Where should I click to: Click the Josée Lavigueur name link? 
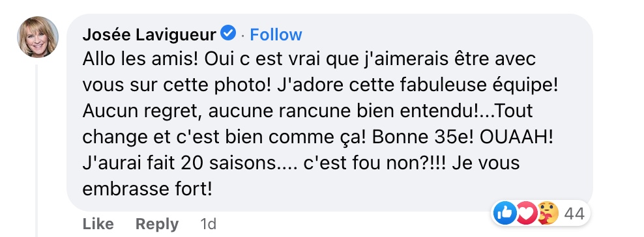pos(149,35)
